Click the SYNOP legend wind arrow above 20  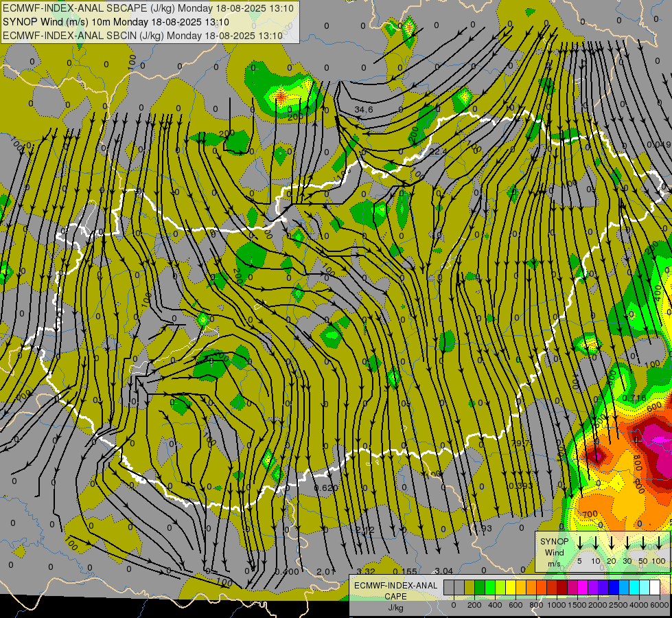click(611, 542)
